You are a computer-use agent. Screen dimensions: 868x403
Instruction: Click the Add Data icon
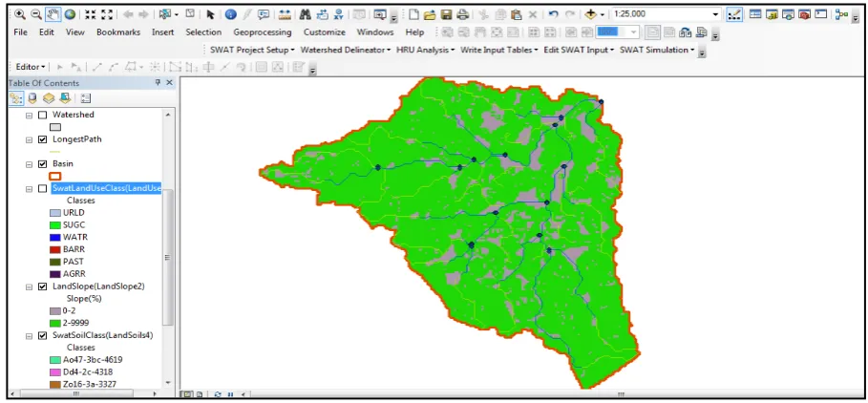click(591, 14)
